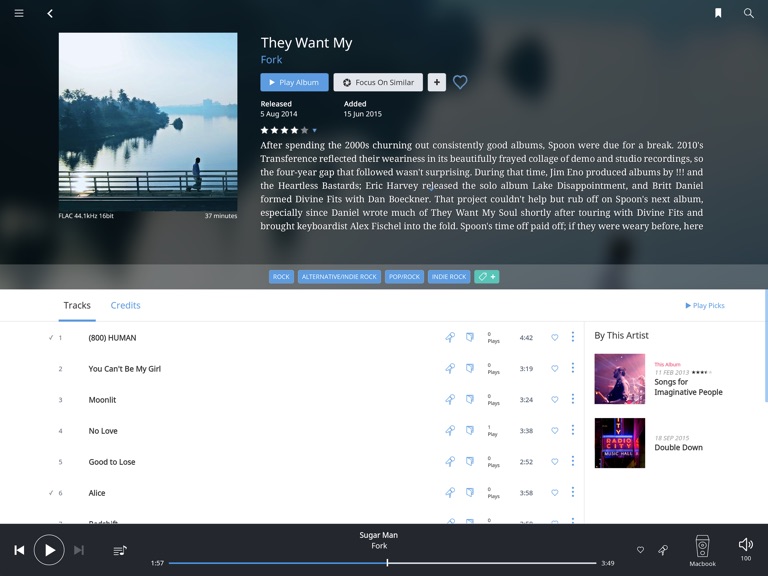Click the add tag icon button
The width and height of the screenshot is (768, 576).
pos(486,277)
